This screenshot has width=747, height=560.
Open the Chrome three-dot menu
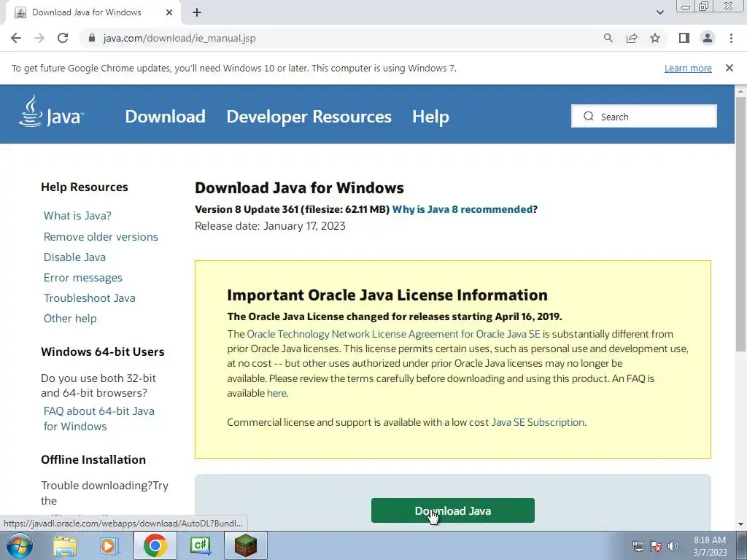pyautogui.click(x=731, y=38)
